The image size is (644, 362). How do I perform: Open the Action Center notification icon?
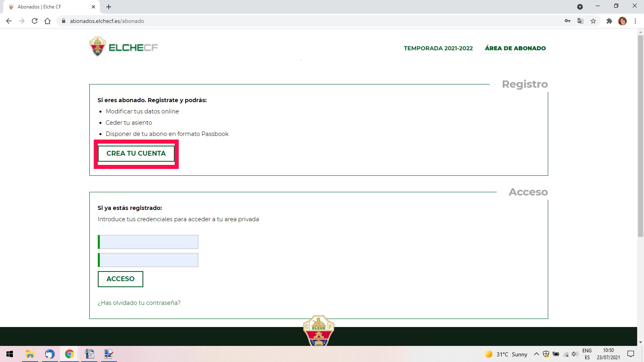click(630, 354)
